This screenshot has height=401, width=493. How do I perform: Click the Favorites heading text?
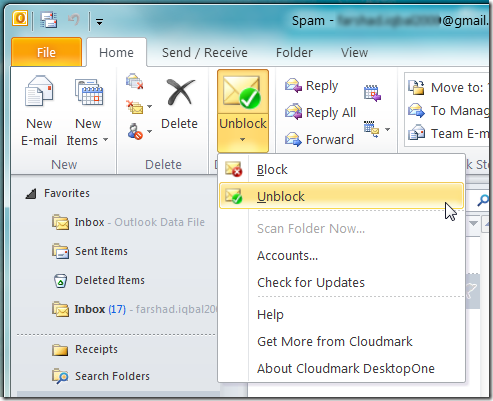67,193
